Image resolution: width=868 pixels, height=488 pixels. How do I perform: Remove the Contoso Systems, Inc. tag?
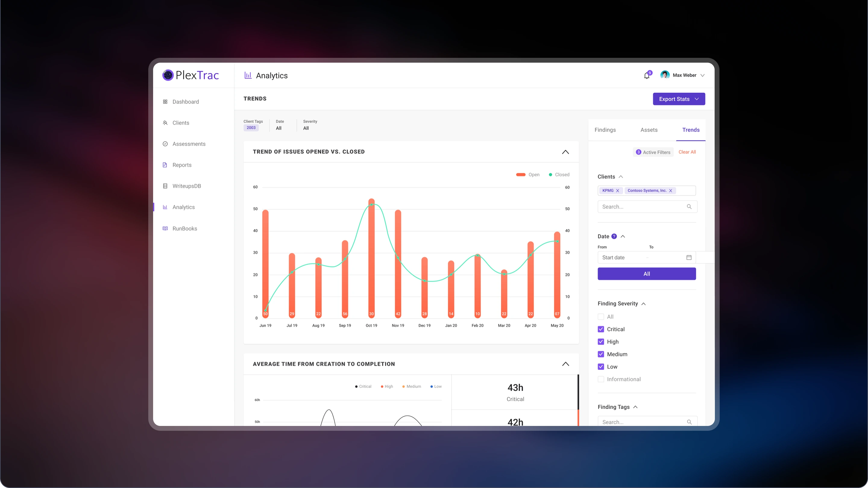tap(671, 191)
